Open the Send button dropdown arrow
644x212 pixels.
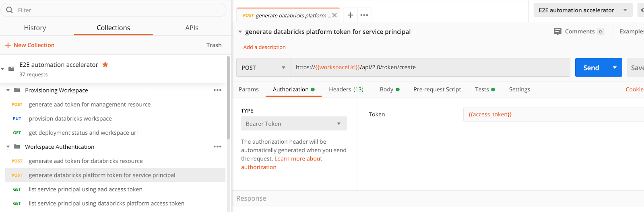point(615,68)
